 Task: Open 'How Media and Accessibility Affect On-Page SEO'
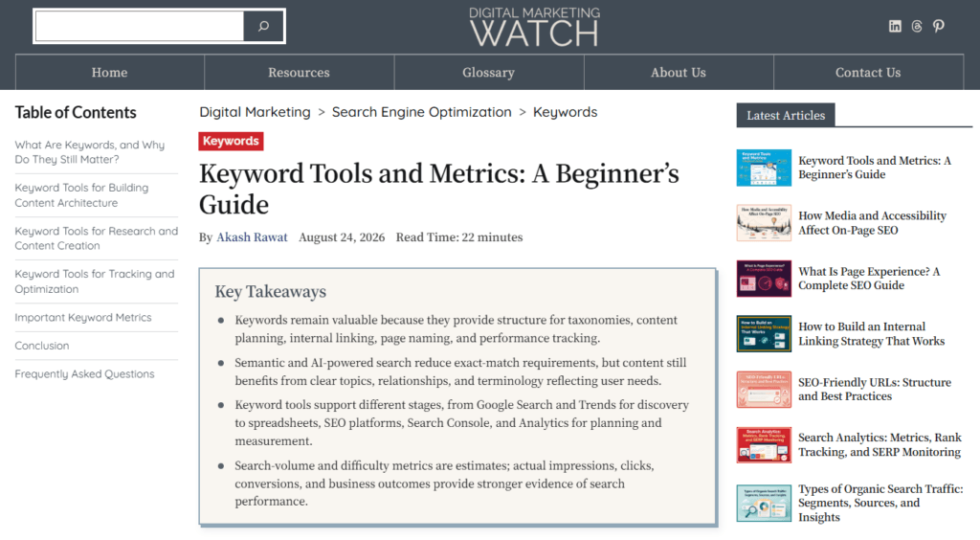(872, 223)
